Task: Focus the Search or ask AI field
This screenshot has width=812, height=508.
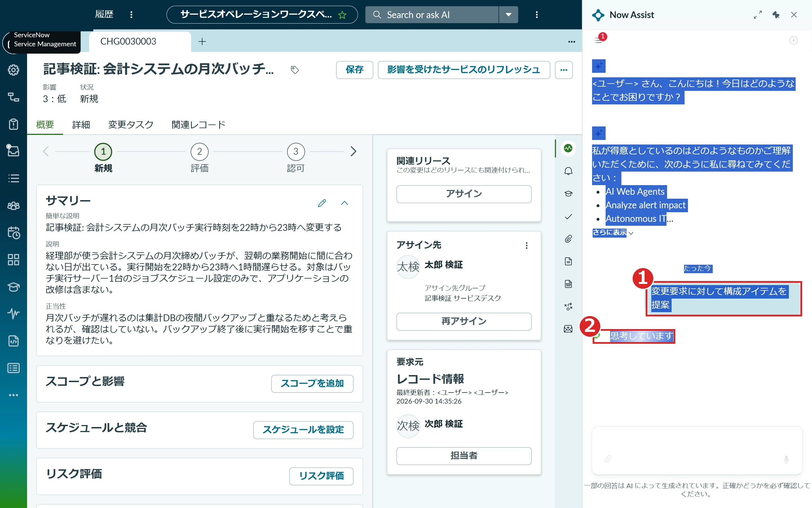Action: 432,15
